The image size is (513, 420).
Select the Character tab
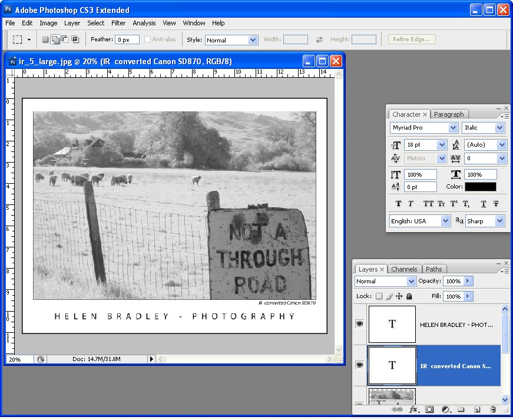tap(406, 114)
